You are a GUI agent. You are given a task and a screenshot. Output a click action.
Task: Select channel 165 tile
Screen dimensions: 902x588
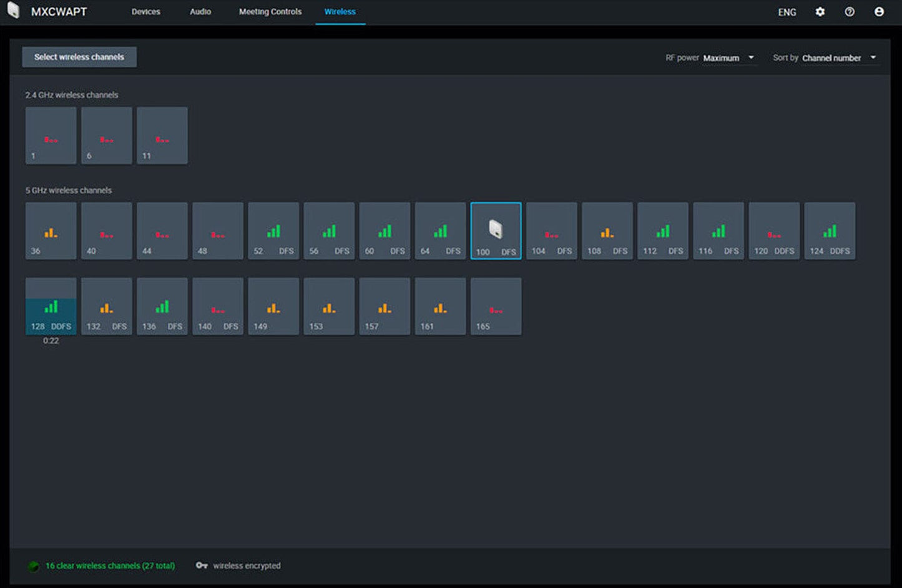[496, 306]
